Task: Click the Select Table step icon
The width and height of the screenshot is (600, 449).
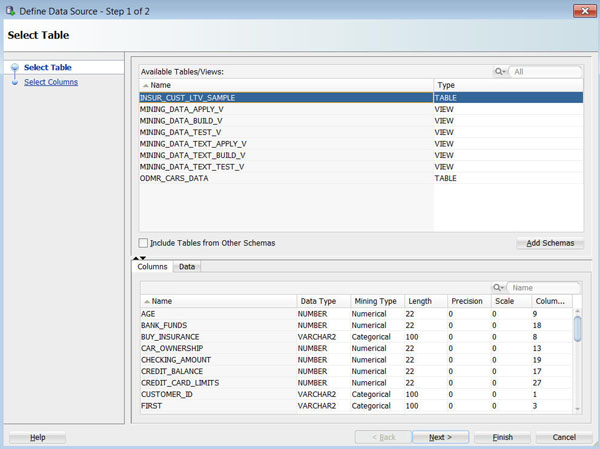Action: [x=14, y=68]
